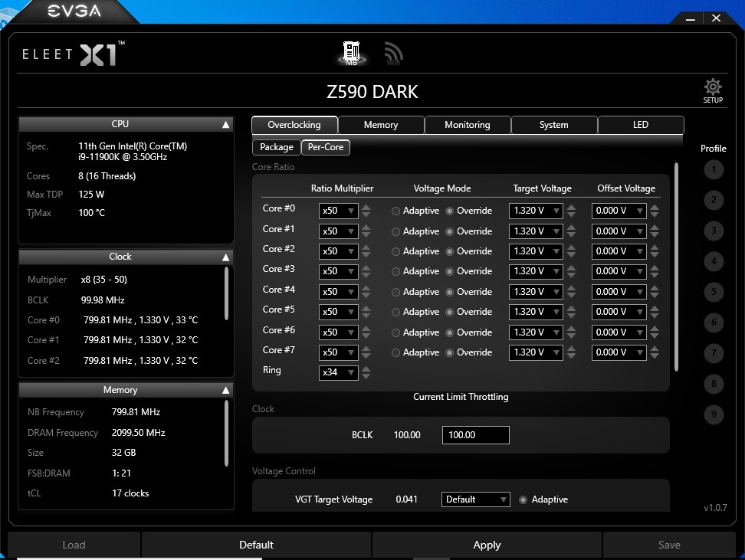Open the Wifi section icon

394,54
